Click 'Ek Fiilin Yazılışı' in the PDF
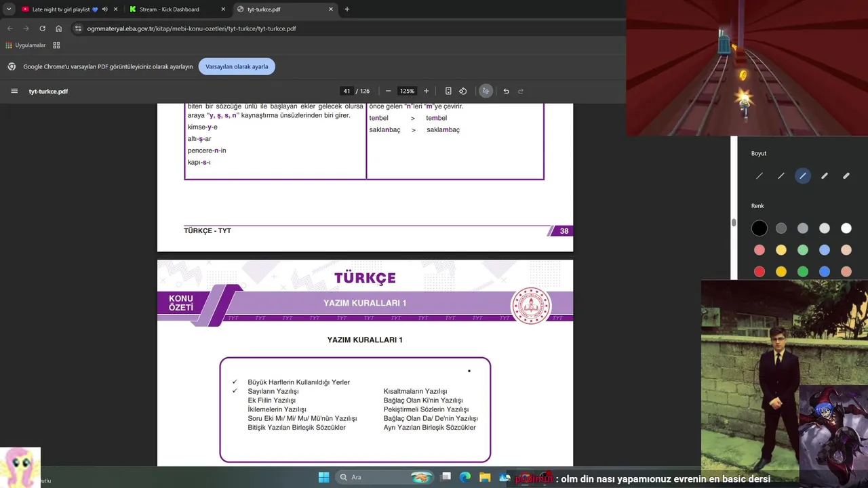Image resolution: width=868 pixels, height=488 pixels. (x=271, y=401)
